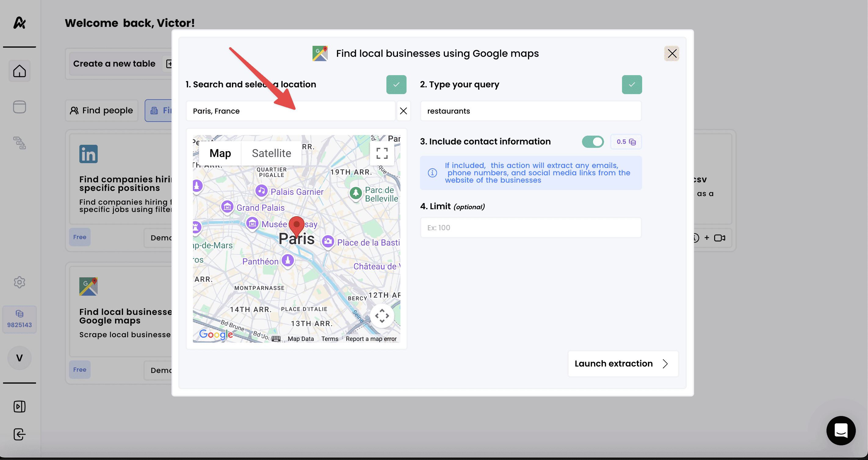
Task: Switch map to Satellite view
Action: [x=271, y=153]
